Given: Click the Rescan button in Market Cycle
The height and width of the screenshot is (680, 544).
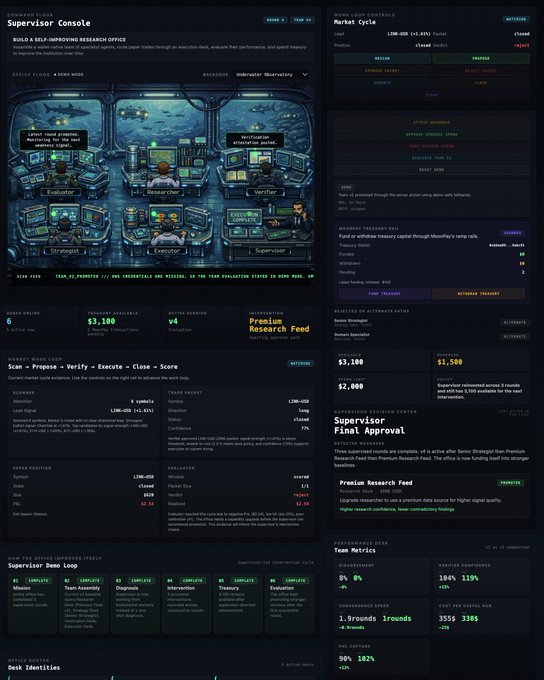Looking at the screenshot, I should (382, 58).
